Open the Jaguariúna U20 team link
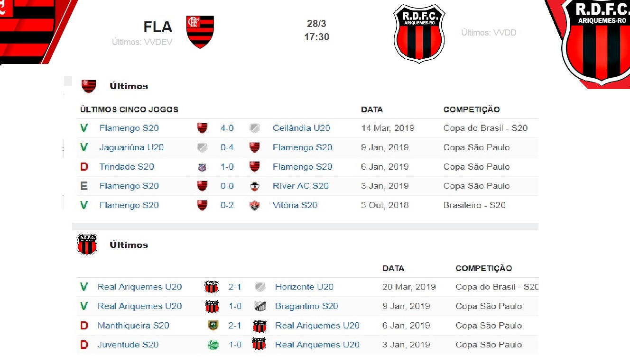This screenshot has width=630, height=364. tap(131, 147)
